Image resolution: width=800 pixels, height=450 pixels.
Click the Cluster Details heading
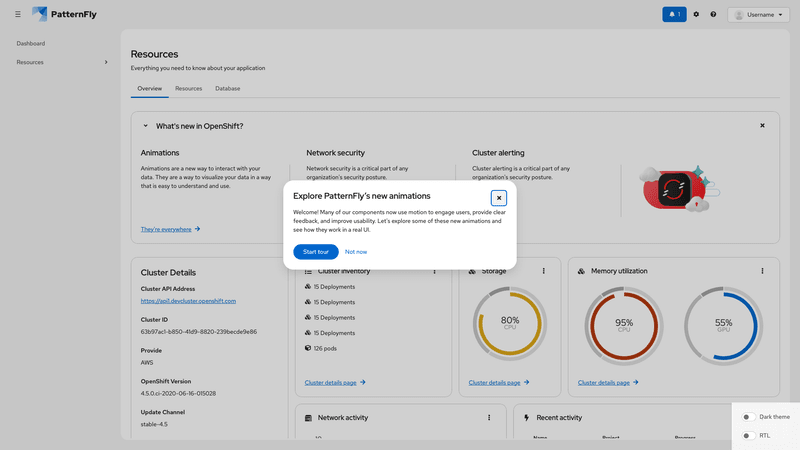click(168, 272)
